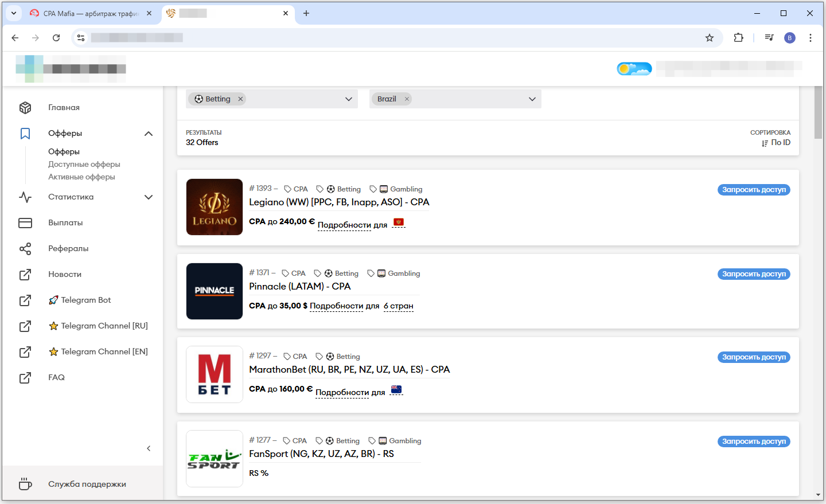This screenshot has width=826, height=504.
Task: Click the sort order icon by По ID
Action: coord(765,143)
